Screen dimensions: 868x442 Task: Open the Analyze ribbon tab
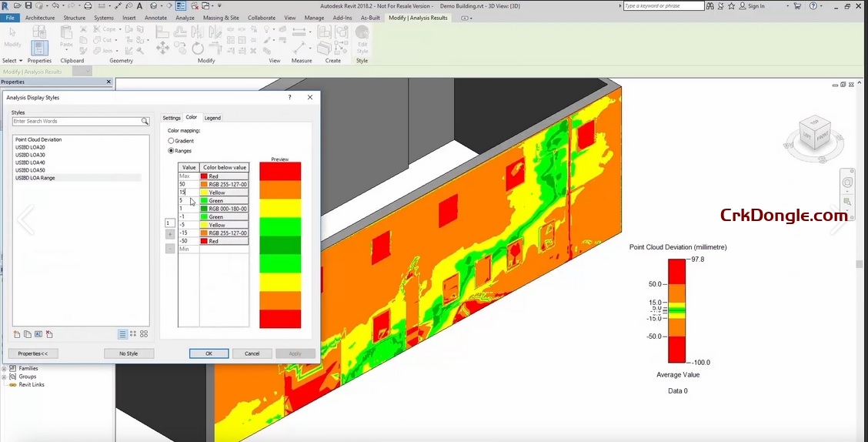tap(185, 18)
